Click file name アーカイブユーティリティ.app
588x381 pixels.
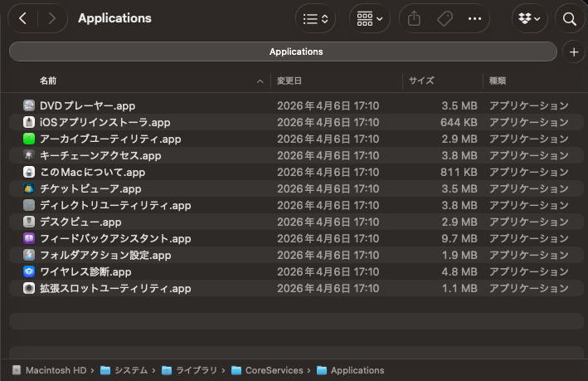coord(110,139)
